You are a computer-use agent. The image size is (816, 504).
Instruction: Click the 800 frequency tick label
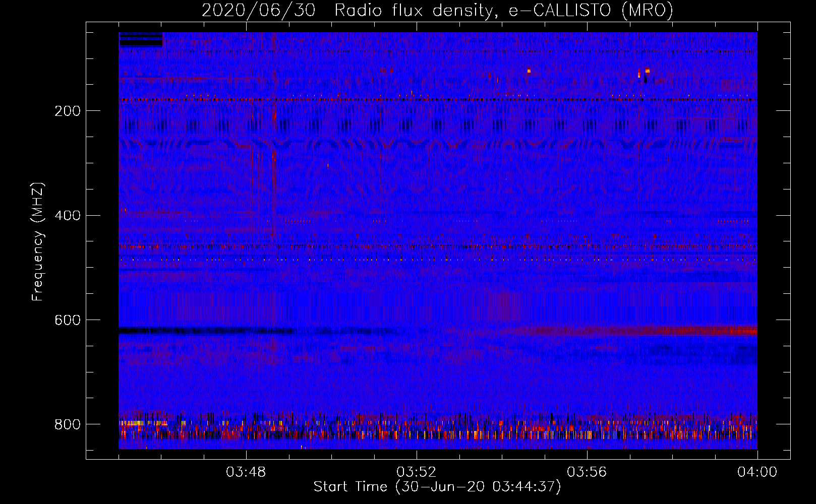pyautogui.click(x=68, y=425)
